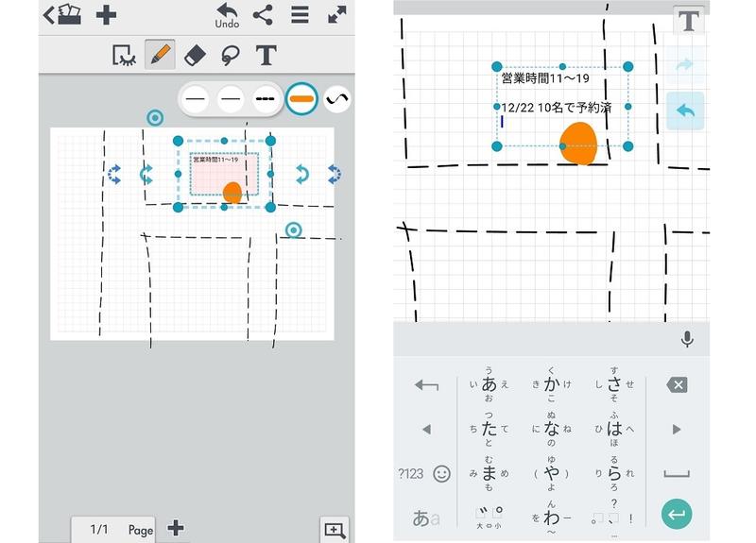
Task: Tap the Undo arrow in top bar
Action: click(x=227, y=14)
